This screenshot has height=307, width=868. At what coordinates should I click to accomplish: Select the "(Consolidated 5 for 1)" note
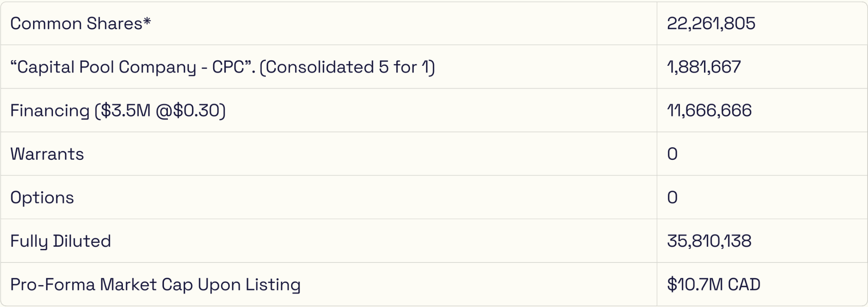tap(347, 67)
